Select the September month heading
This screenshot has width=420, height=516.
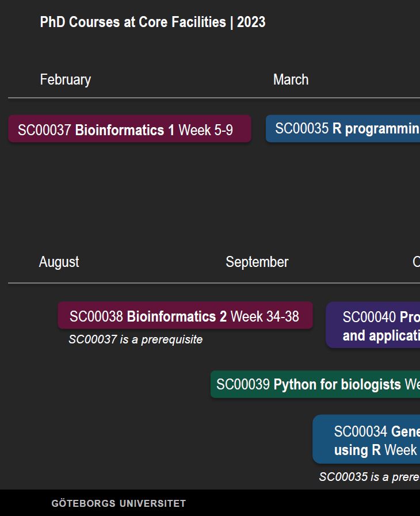click(x=257, y=262)
